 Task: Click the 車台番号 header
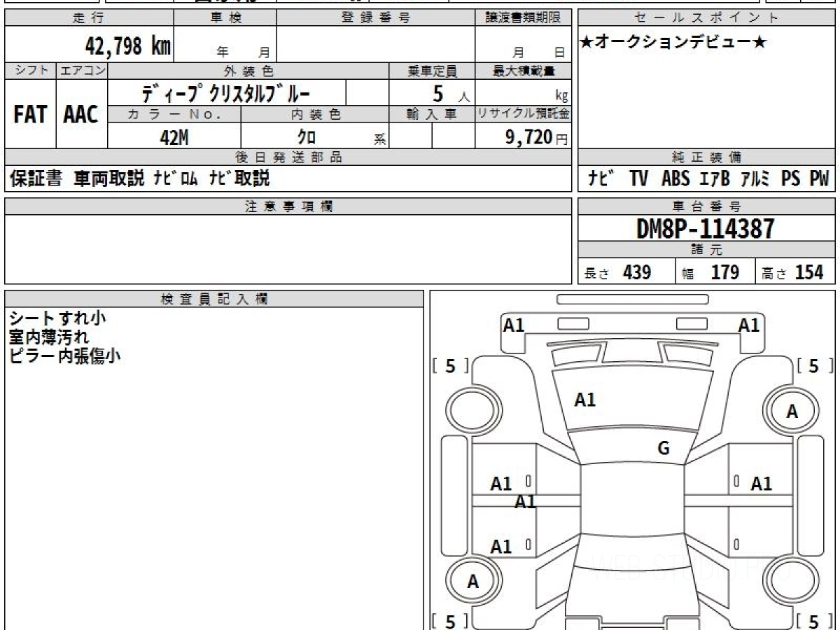click(x=706, y=206)
